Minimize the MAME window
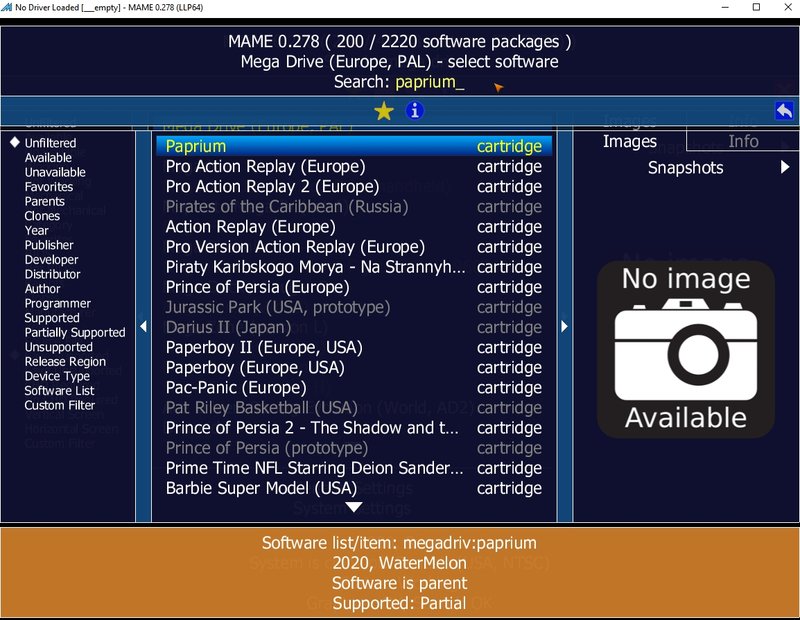The height and width of the screenshot is (620, 800). click(725, 7)
